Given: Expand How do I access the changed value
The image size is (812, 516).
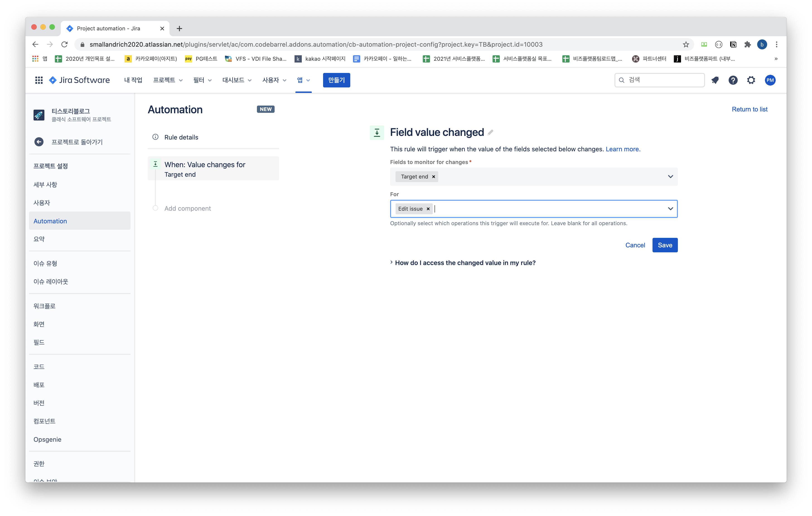Looking at the screenshot, I should 465,263.
